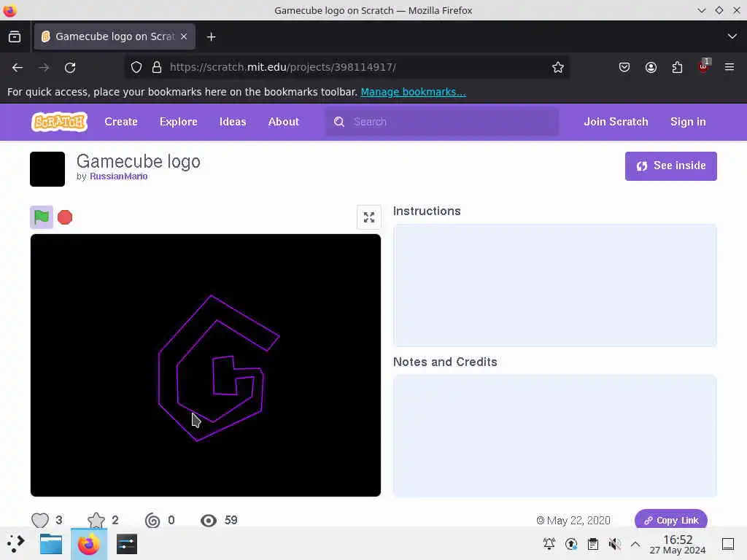Image resolution: width=747 pixels, height=560 pixels.
Task: Go back with the browser back arrow
Action: point(18,68)
